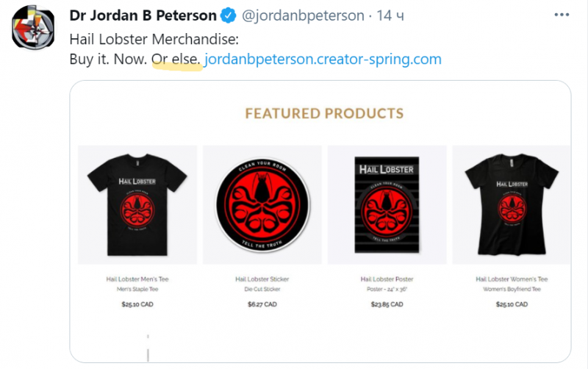588x369 pixels.
Task: Click the Featured Products heading
Action: 324,113
